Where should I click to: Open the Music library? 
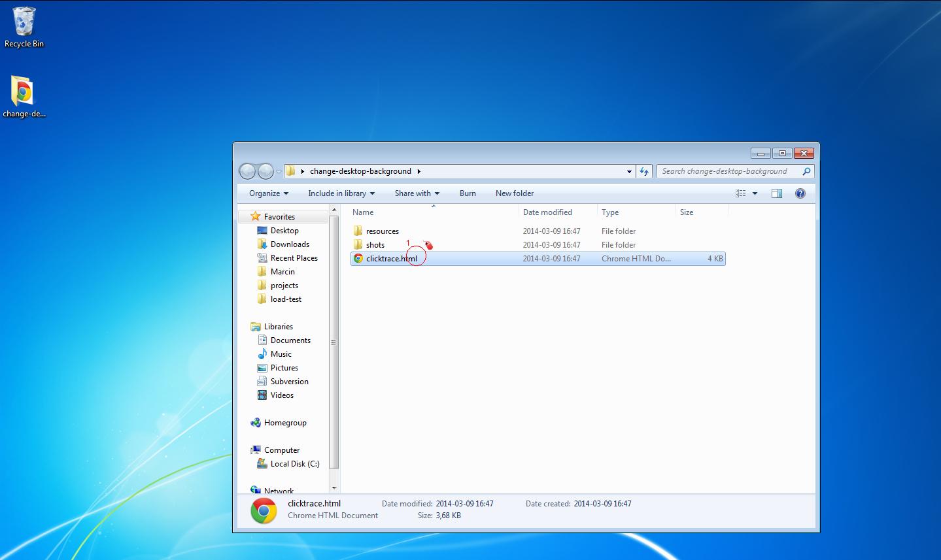tap(281, 354)
